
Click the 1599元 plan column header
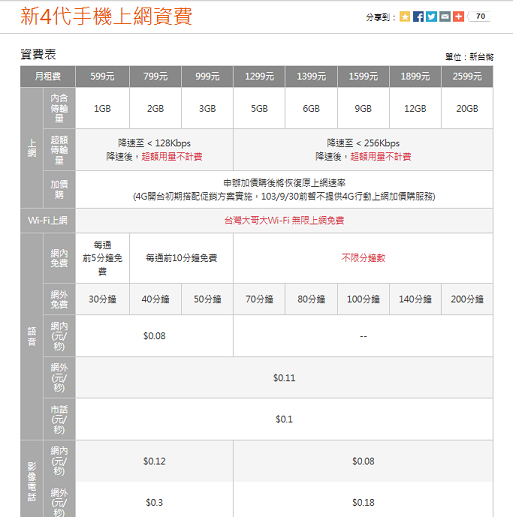click(x=363, y=76)
